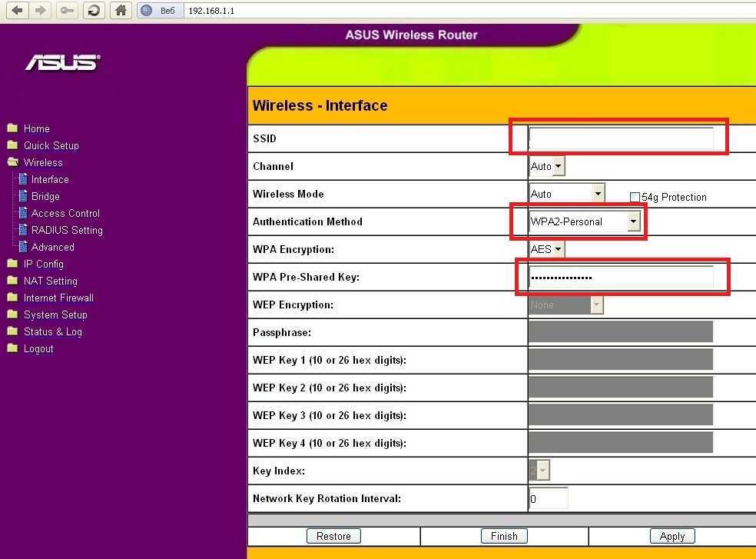Open the System Setup menu link
Screen dimensions: 756x559
55,314
